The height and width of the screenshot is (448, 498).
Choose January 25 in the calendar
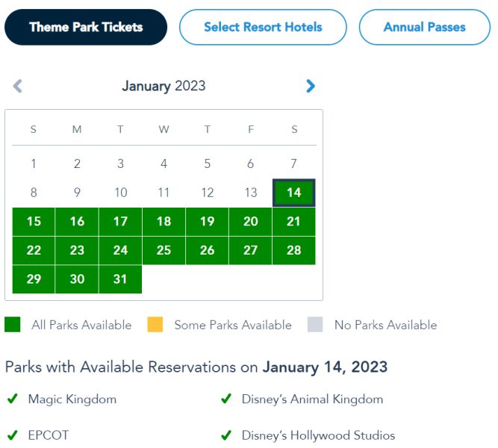(x=164, y=250)
